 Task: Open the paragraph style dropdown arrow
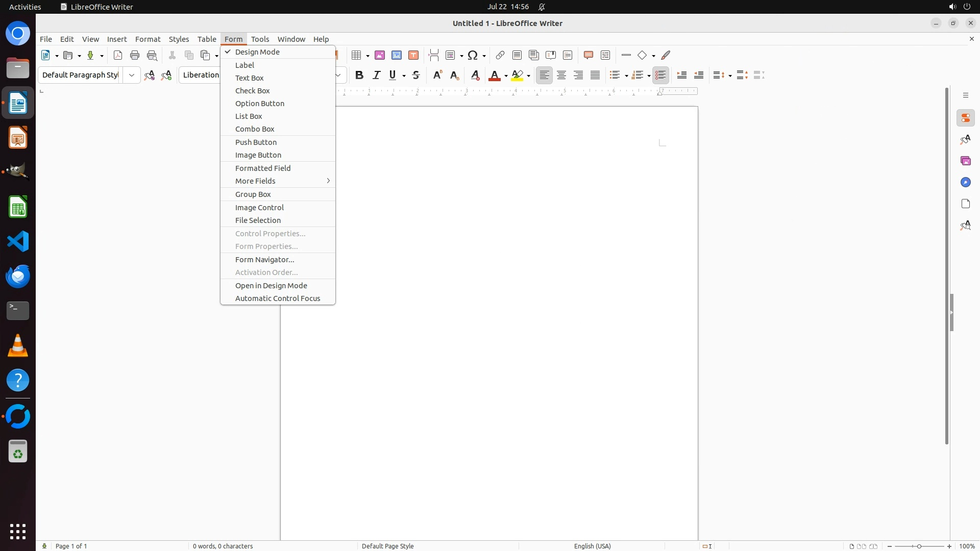click(132, 75)
